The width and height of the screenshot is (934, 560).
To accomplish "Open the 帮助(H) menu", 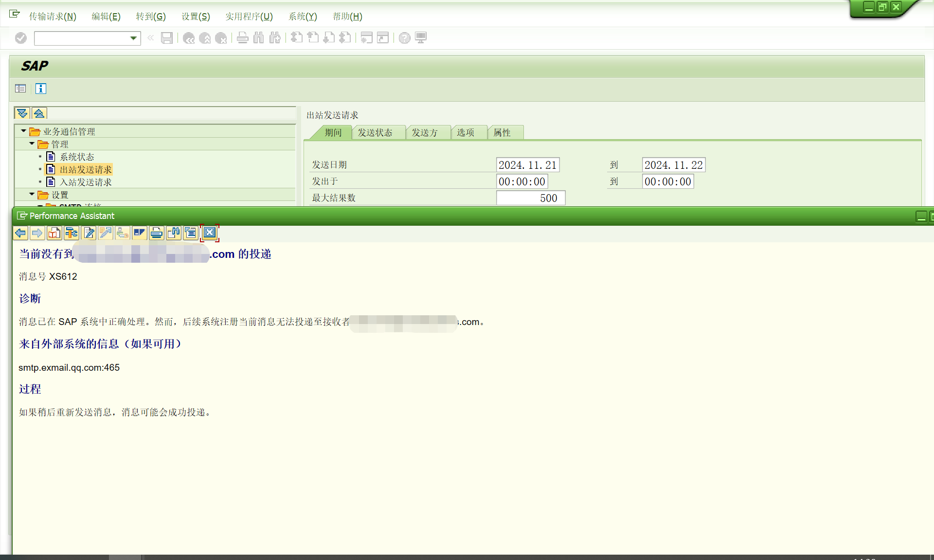I will (347, 17).
